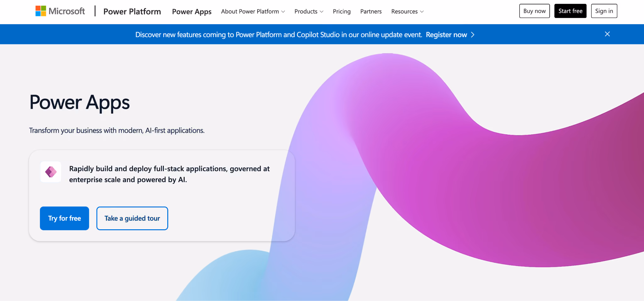The image size is (644, 301).
Task: Open the Power Apps nav link
Action: pos(192,12)
